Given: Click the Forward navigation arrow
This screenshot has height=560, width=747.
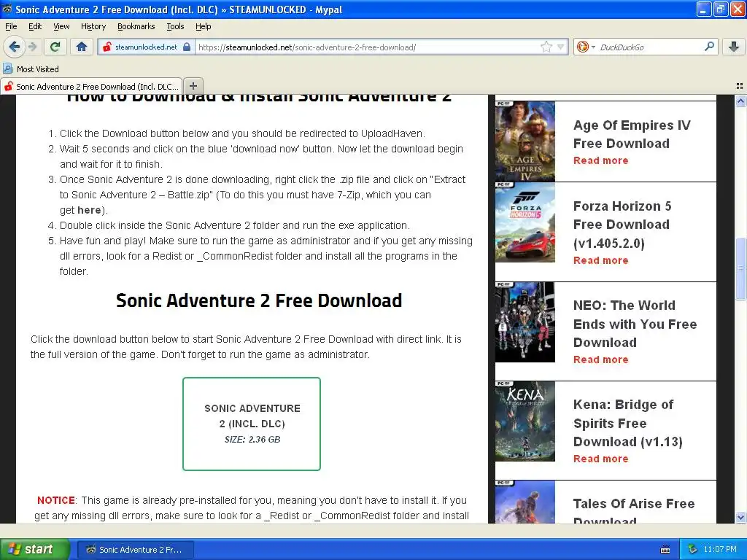Looking at the screenshot, I should [x=32, y=47].
